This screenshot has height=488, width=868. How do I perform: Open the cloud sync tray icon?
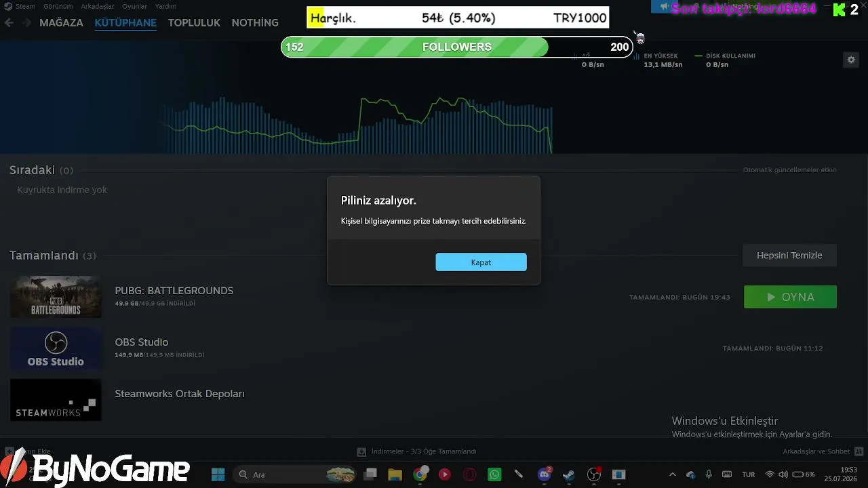[x=690, y=474]
